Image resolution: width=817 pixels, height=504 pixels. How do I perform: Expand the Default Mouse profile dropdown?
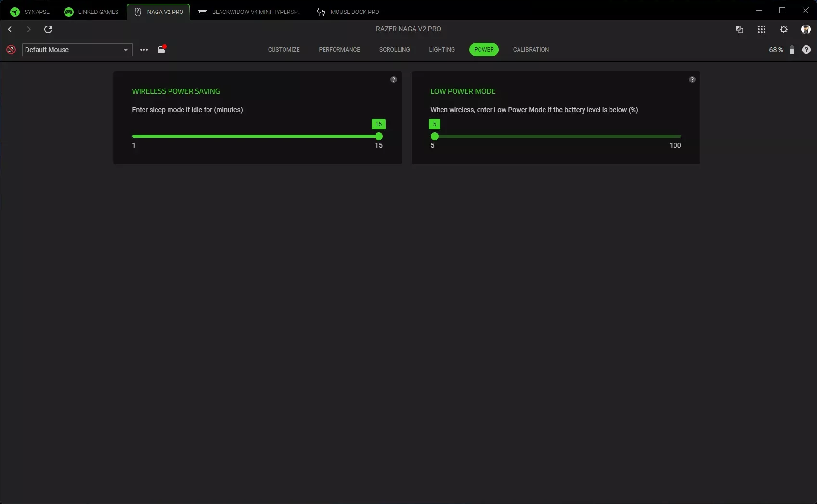[x=78, y=50]
